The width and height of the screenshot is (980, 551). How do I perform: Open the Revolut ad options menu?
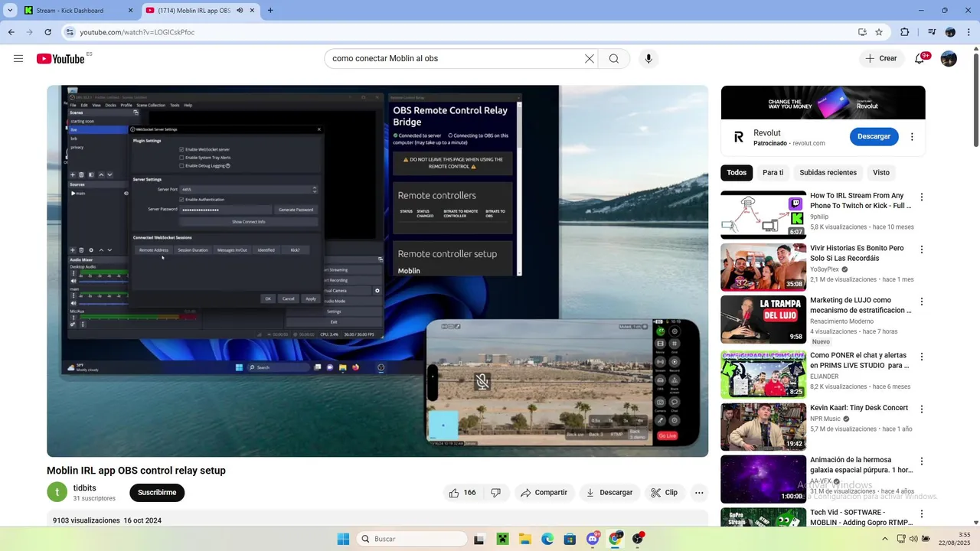(912, 137)
